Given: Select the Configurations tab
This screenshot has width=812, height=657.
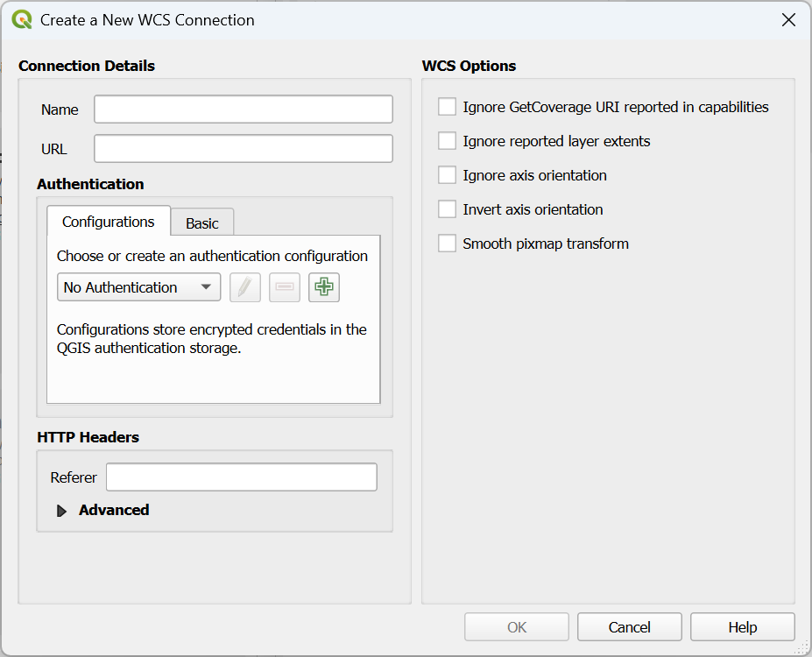Looking at the screenshot, I should 108,222.
